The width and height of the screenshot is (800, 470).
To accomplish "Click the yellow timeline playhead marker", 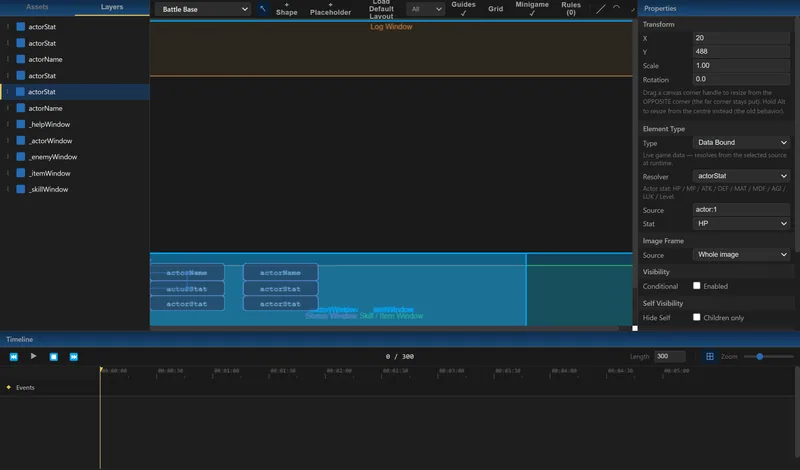I will tap(101, 369).
